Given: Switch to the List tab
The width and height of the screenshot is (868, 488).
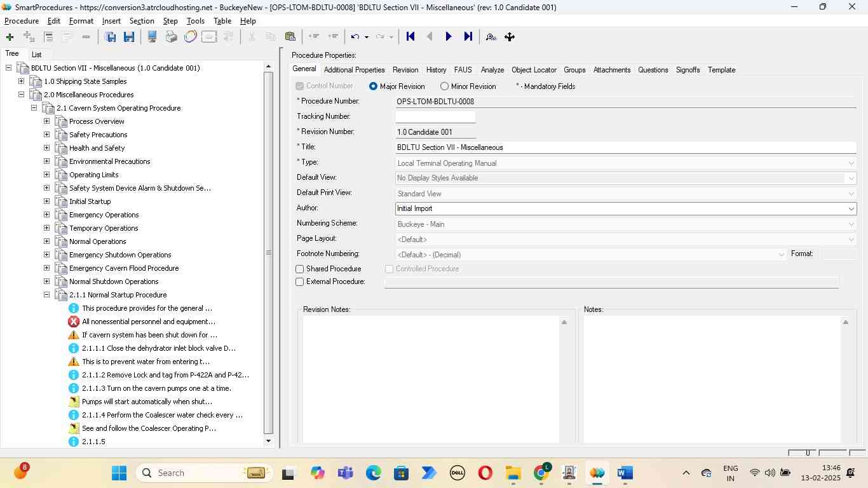Looking at the screenshot, I should click(x=37, y=55).
